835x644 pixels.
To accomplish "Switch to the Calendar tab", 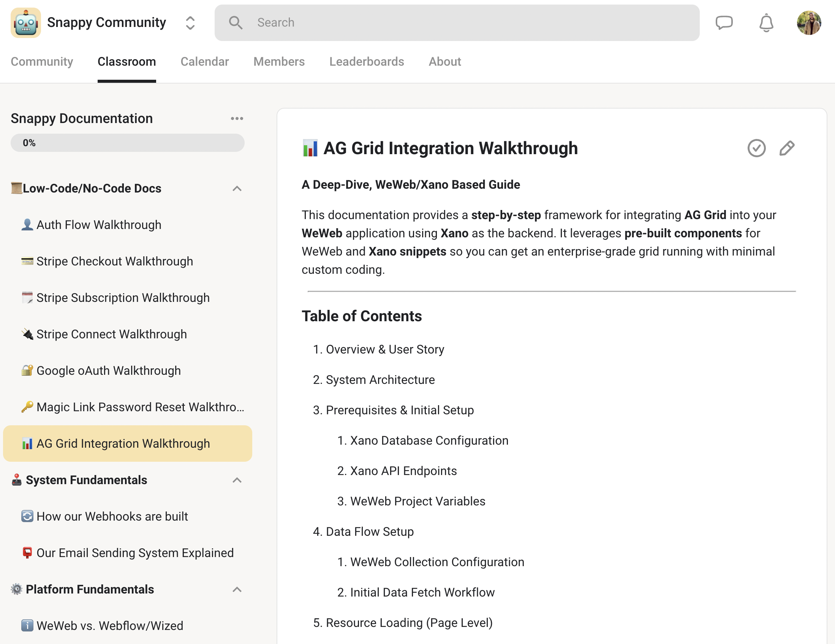I will (204, 62).
